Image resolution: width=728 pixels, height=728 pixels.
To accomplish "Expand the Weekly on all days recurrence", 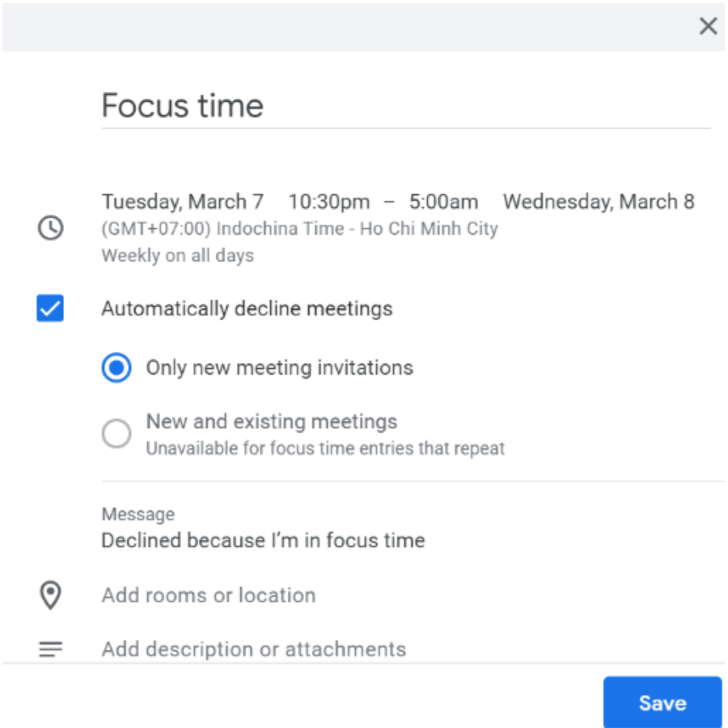I will click(x=177, y=256).
